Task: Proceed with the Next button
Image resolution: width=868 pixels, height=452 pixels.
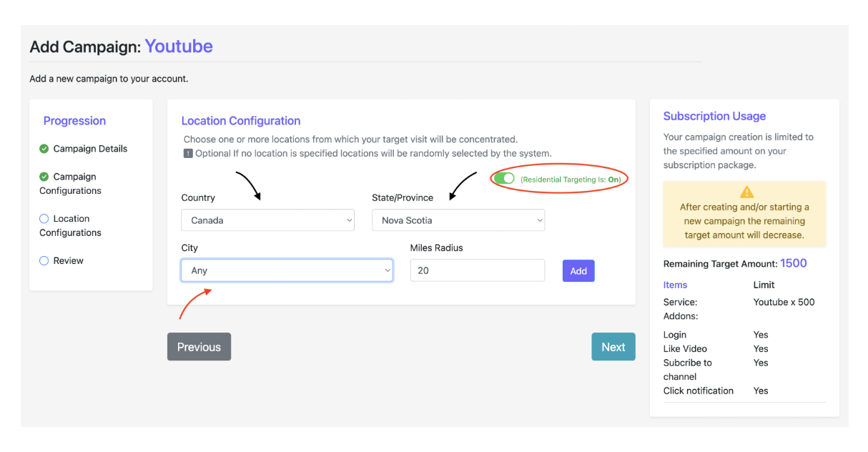Action: click(613, 347)
